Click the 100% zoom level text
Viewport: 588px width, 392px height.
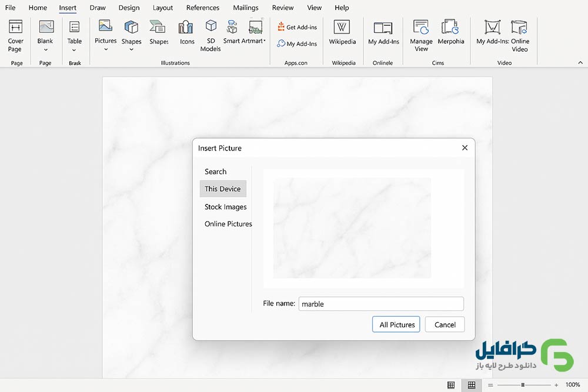point(573,384)
